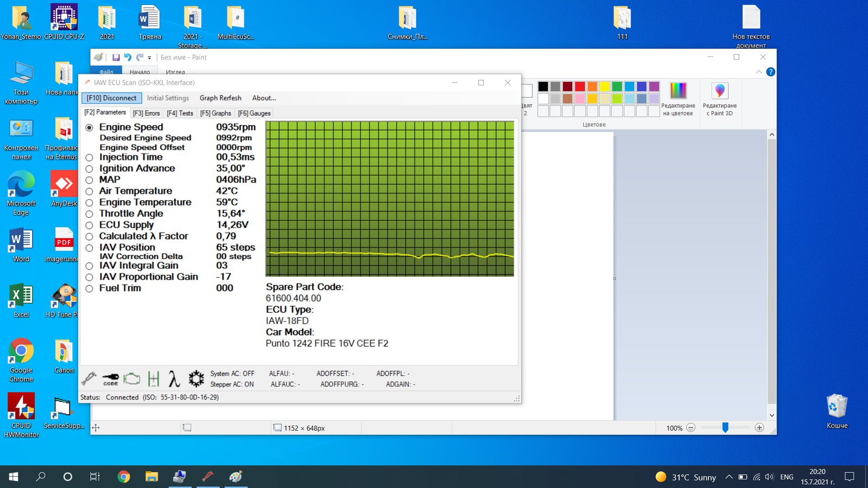This screenshot has height=488, width=868.
Task: Select the Throttle Angle radio button
Action: point(90,214)
